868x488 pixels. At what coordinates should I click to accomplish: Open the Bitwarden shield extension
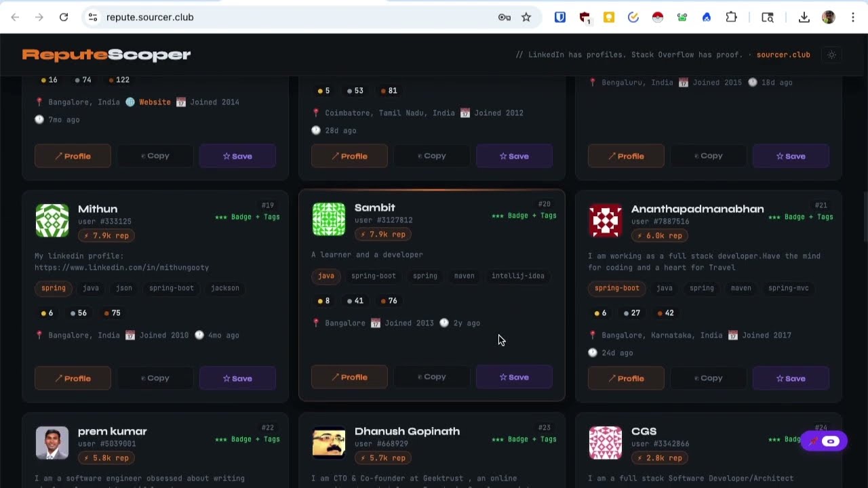[x=560, y=17]
